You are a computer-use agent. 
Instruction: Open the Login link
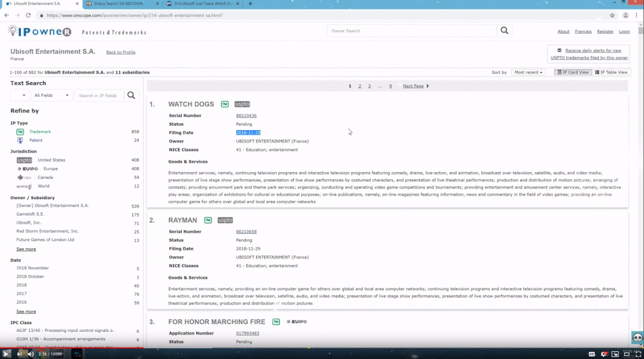click(x=624, y=31)
